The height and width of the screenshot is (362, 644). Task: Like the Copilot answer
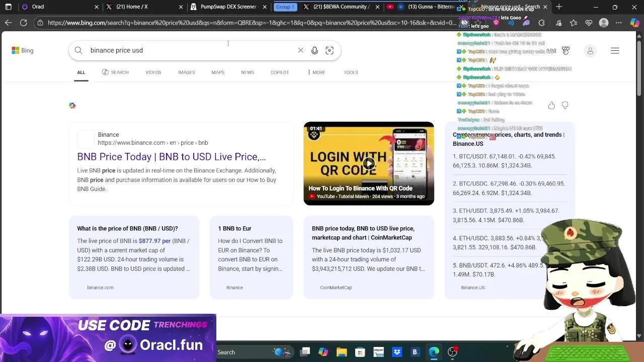click(551, 106)
